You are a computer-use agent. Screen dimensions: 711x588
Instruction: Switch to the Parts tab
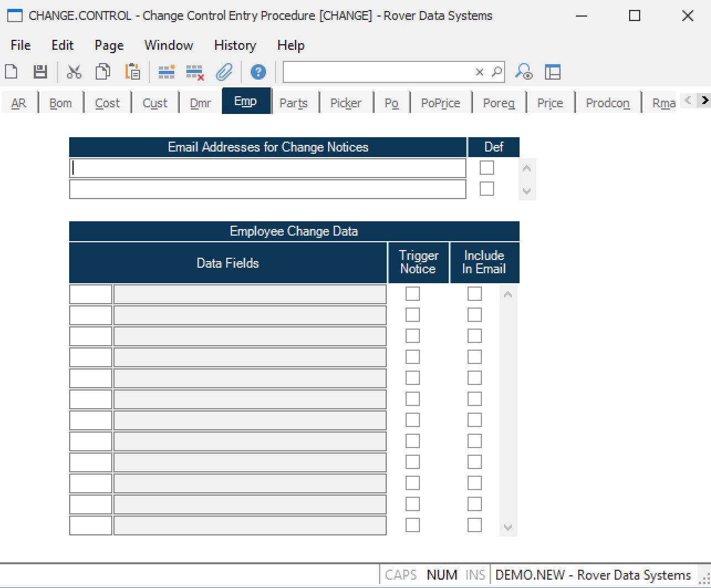coord(293,103)
